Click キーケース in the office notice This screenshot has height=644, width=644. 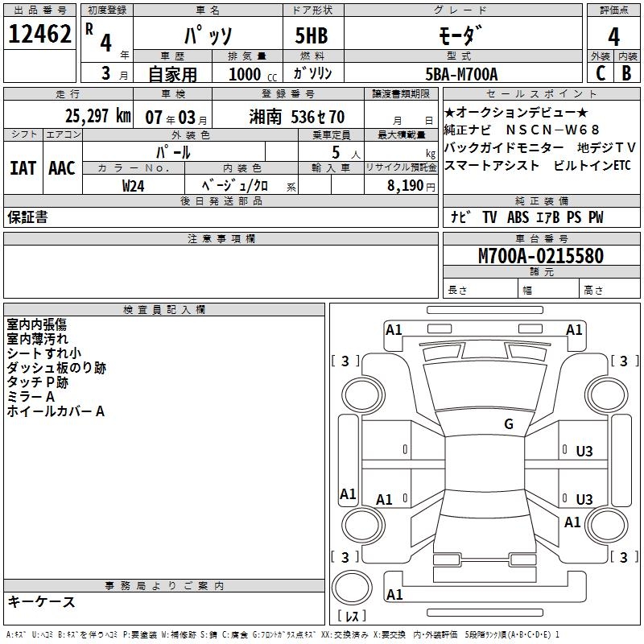41,602
